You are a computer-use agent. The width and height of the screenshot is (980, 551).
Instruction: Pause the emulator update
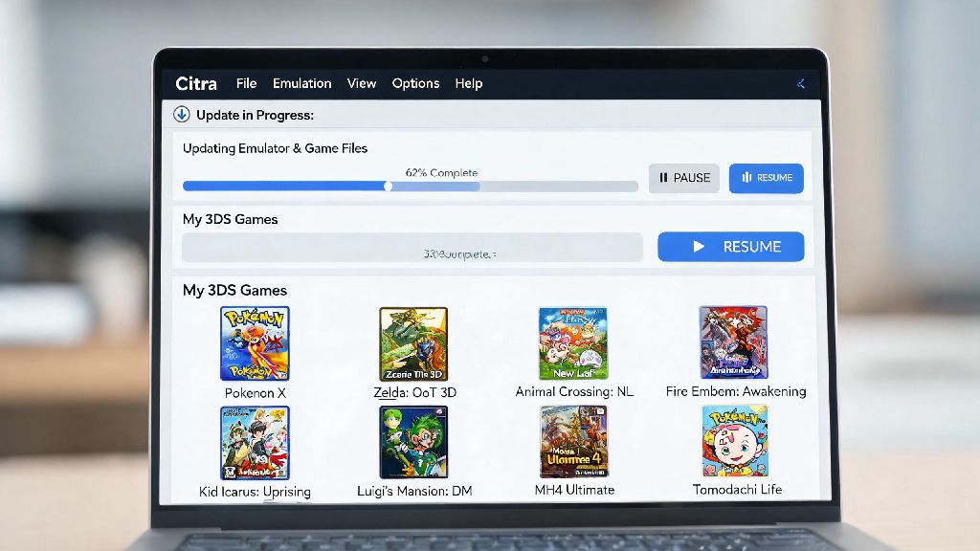(x=683, y=178)
